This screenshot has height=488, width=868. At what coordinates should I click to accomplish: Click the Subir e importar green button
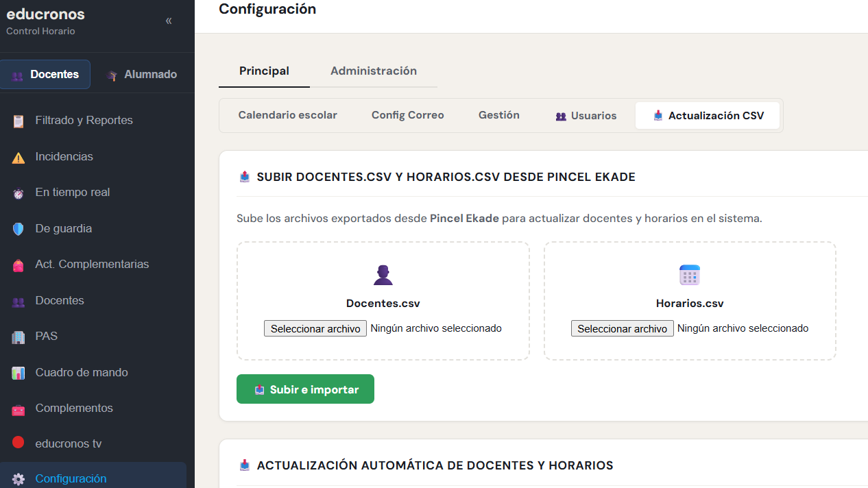(305, 389)
